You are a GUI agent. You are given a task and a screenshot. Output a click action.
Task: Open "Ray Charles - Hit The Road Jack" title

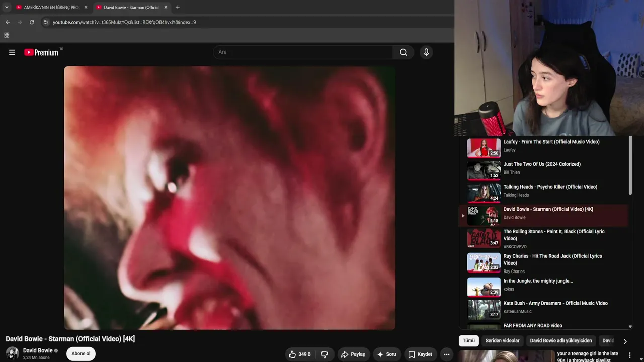pos(553,259)
